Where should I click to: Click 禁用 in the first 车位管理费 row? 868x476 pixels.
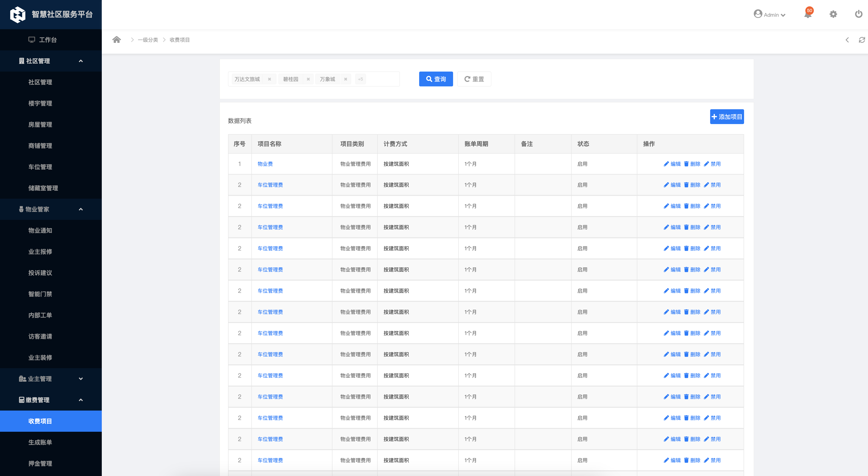pos(712,185)
